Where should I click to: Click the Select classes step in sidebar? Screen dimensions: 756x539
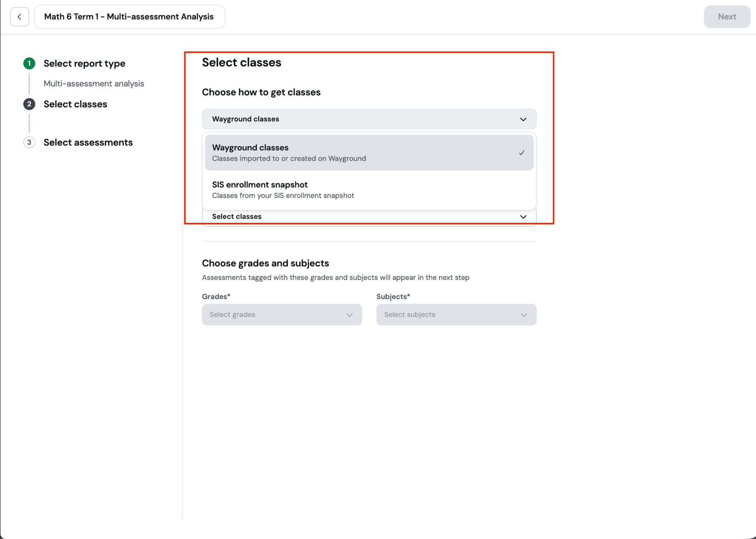[75, 104]
